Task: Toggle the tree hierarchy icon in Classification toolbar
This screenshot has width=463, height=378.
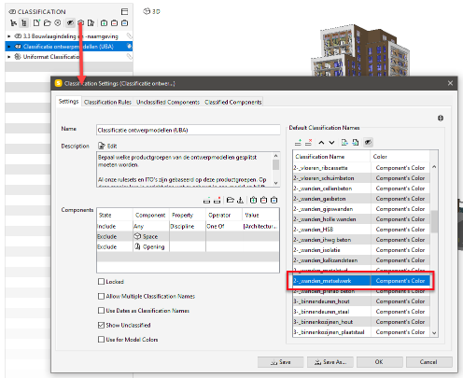Action: click(x=24, y=23)
